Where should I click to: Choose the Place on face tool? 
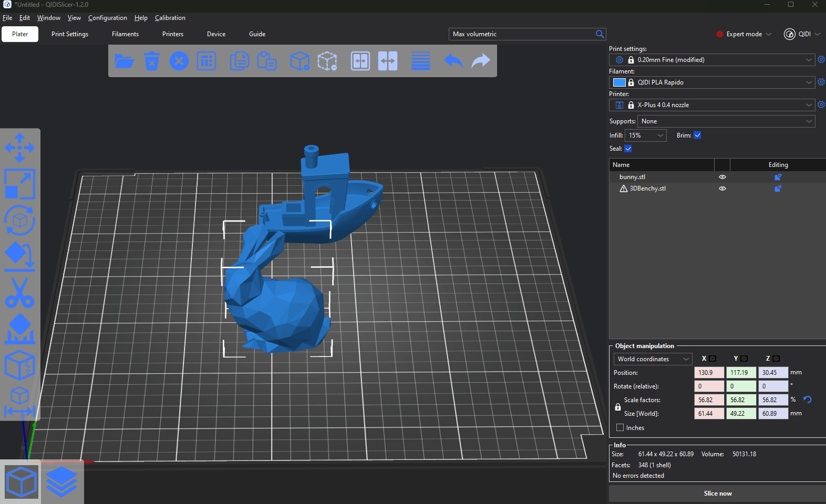click(19, 256)
